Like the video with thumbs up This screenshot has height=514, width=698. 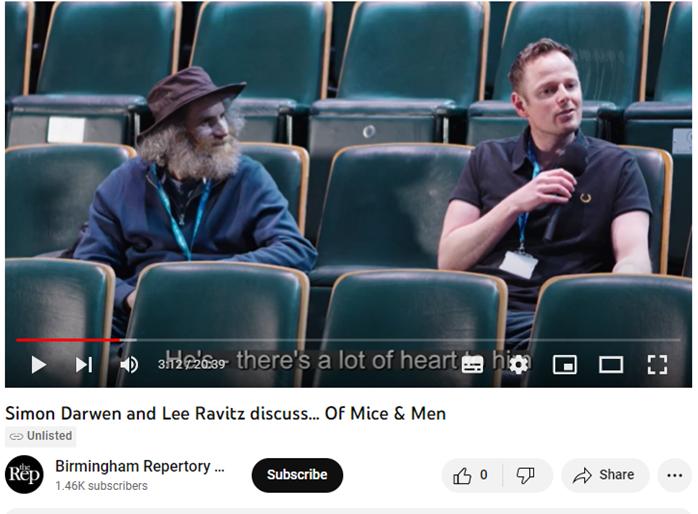(x=471, y=475)
